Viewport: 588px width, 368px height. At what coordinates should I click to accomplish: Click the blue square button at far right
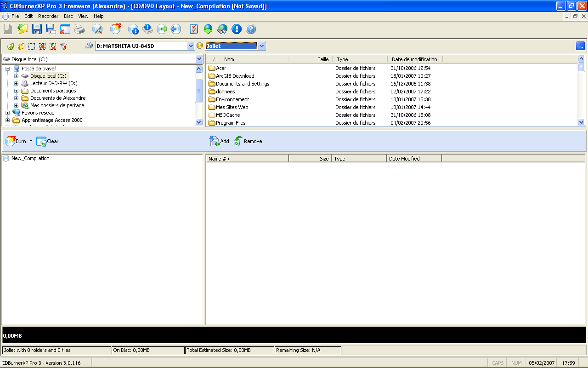pos(580,46)
